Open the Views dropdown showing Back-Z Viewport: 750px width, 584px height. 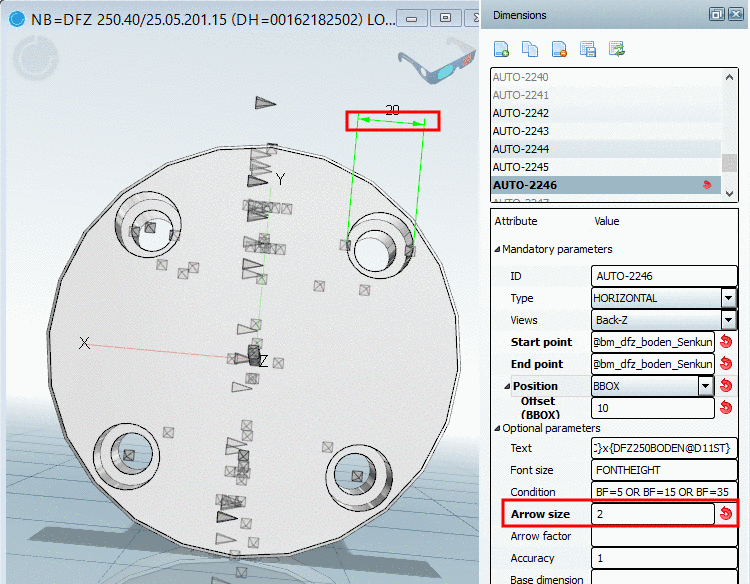click(x=728, y=320)
